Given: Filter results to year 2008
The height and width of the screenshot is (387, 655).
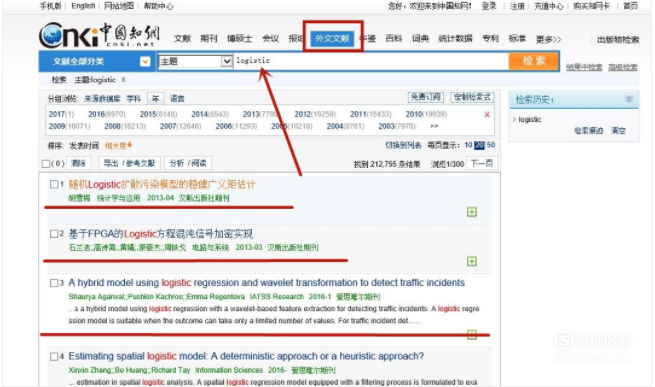Looking at the screenshot, I should [x=125, y=126].
